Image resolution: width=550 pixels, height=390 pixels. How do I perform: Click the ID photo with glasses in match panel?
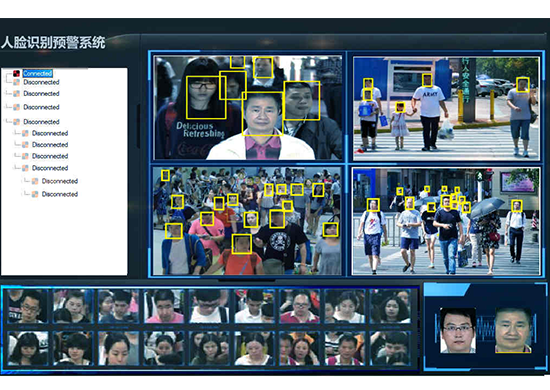pos(458,330)
